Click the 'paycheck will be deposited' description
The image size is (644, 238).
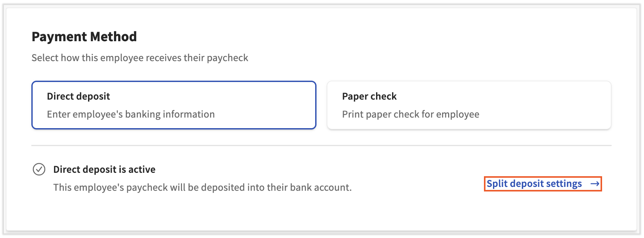click(202, 188)
